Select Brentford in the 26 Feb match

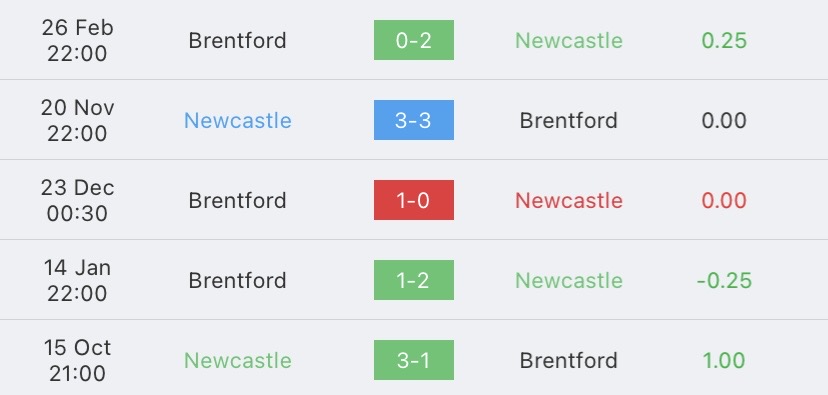(x=238, y=41)
